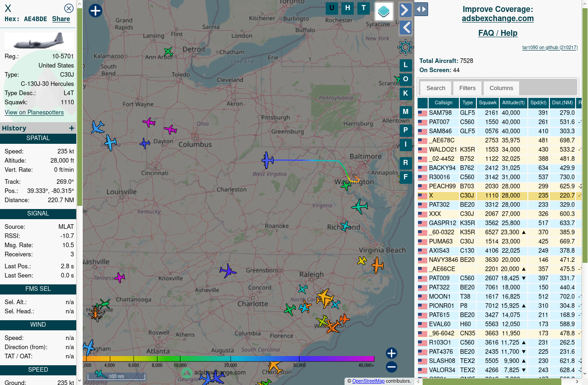Select the yellow aircraft near Virginia Beach

(x=362, y=260)
